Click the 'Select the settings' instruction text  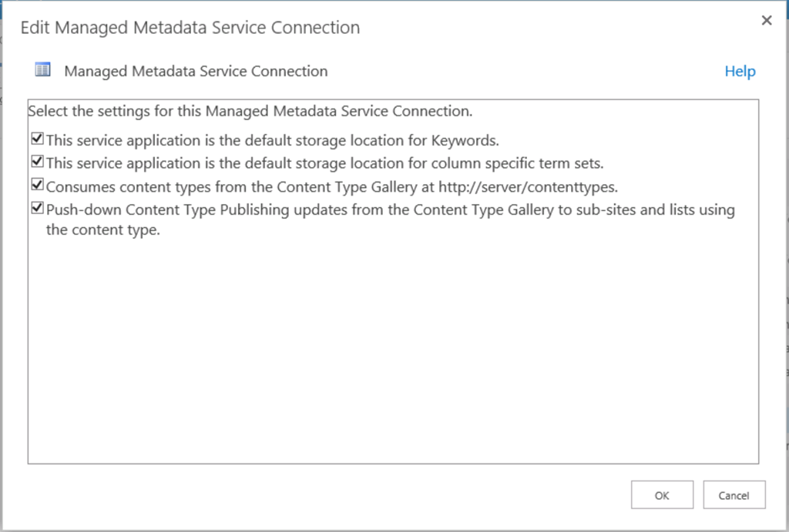coord(250,111)
